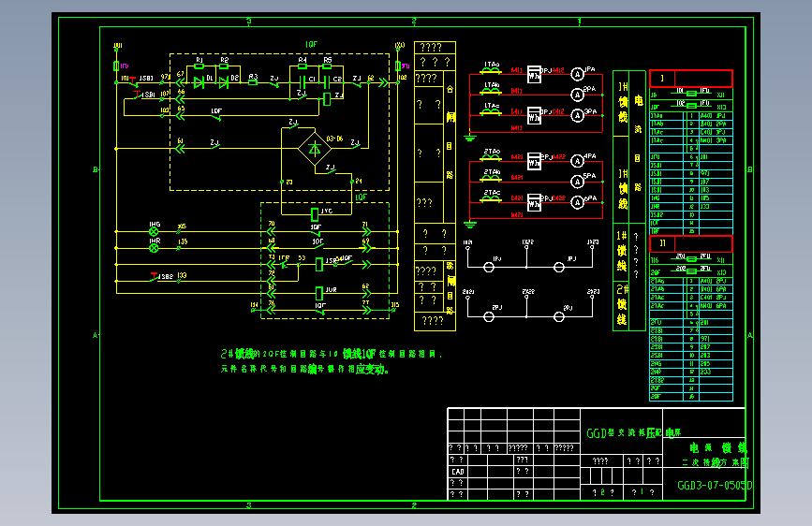This screenshot has height=526, width=812.
Task: Click the CAD cell in title block
Action: 458,472
